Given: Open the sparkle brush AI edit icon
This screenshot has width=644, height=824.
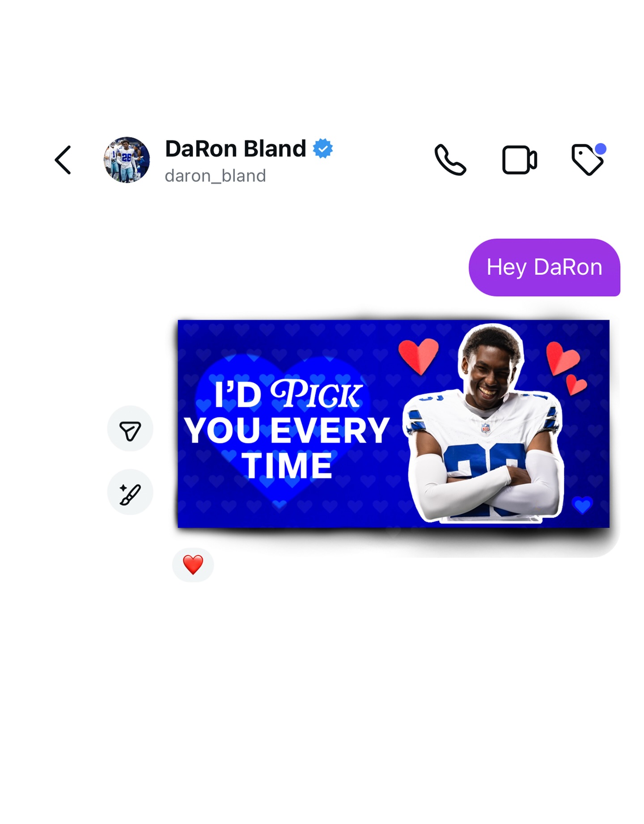Looking at the screenshot, I should [x=130, y=492].
